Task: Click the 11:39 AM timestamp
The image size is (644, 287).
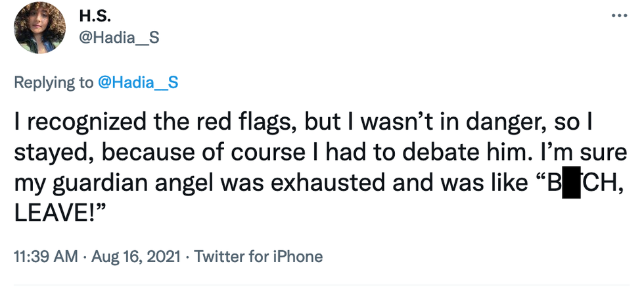Action: (x=44, y=255)
